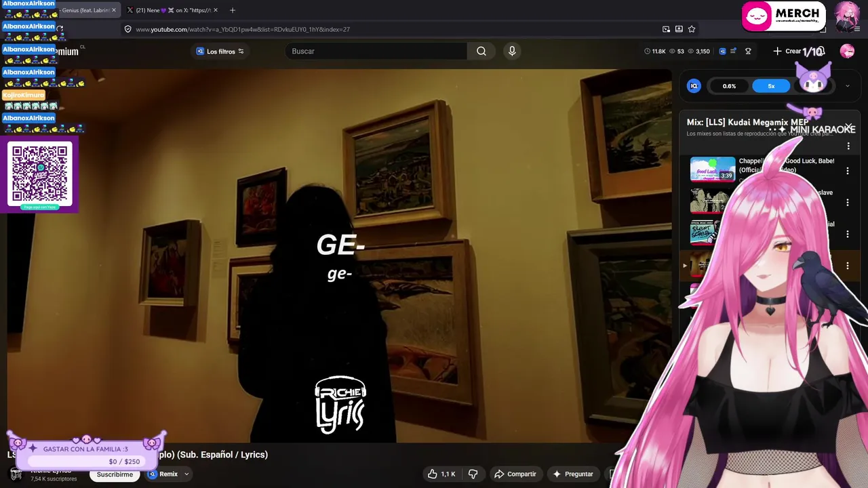The image size is (868, 488).
Task: Click the install app icon in address bar
Action: [x=679, y=29]
